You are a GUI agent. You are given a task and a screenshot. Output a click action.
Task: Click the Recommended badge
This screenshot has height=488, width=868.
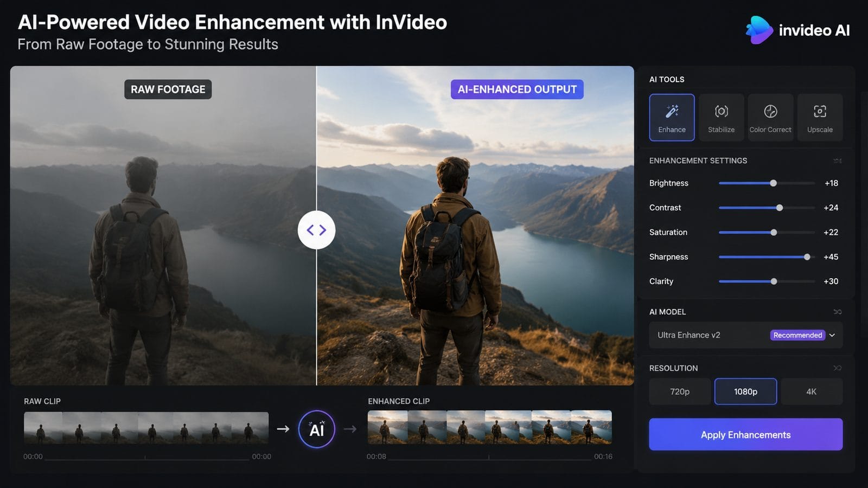point(797,335)
